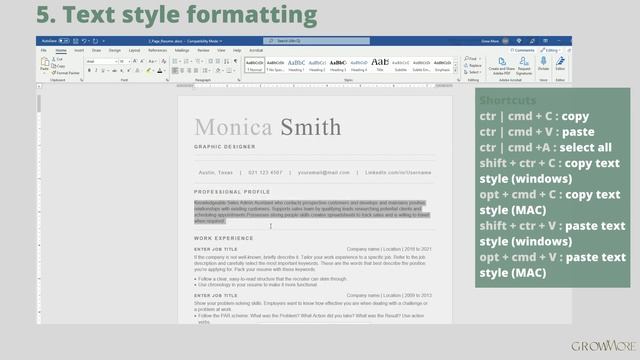Expand the Styles gallery

click(456, 71)
